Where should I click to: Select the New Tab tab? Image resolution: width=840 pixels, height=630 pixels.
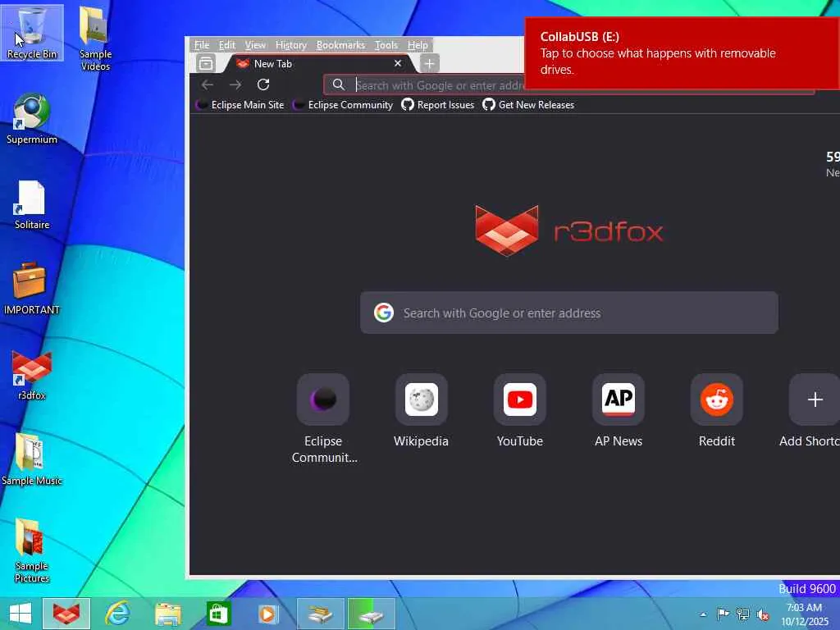point(319,63)
